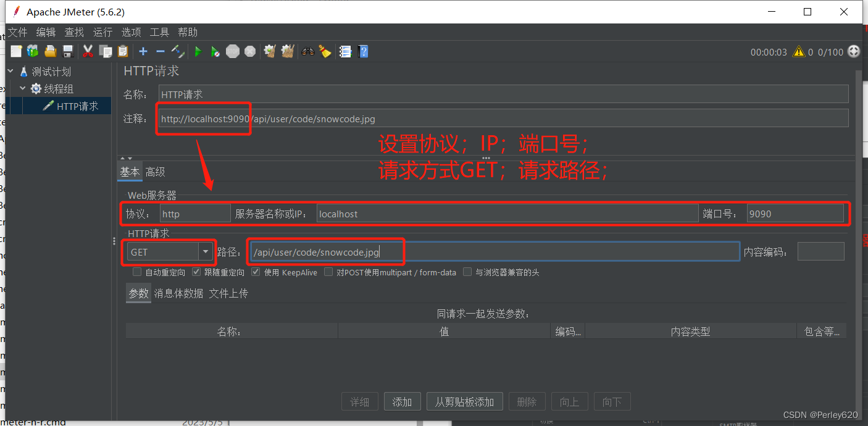Viewport: 868px width, 426px height.
Task: Expand all nodes with plus icon
Action: tap(143, 51)
